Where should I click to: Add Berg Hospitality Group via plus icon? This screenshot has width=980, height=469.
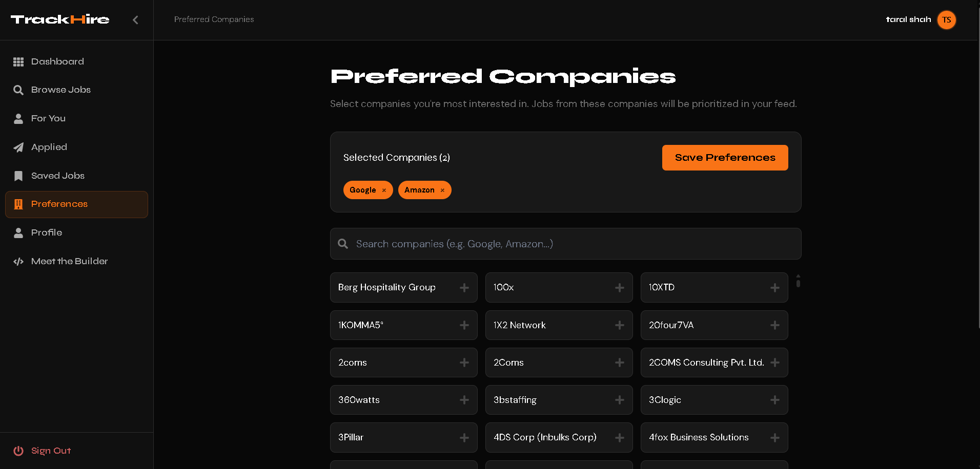point(464,287)
